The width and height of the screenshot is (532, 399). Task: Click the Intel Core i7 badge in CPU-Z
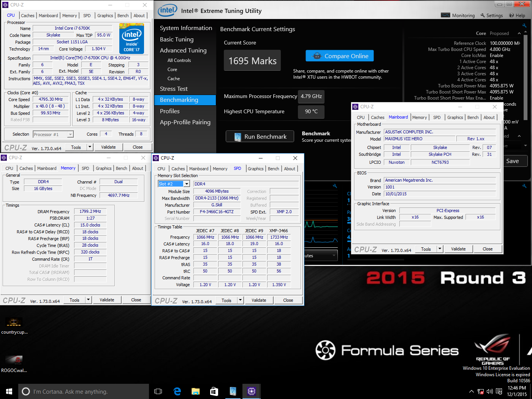click(x=131, y=38)
